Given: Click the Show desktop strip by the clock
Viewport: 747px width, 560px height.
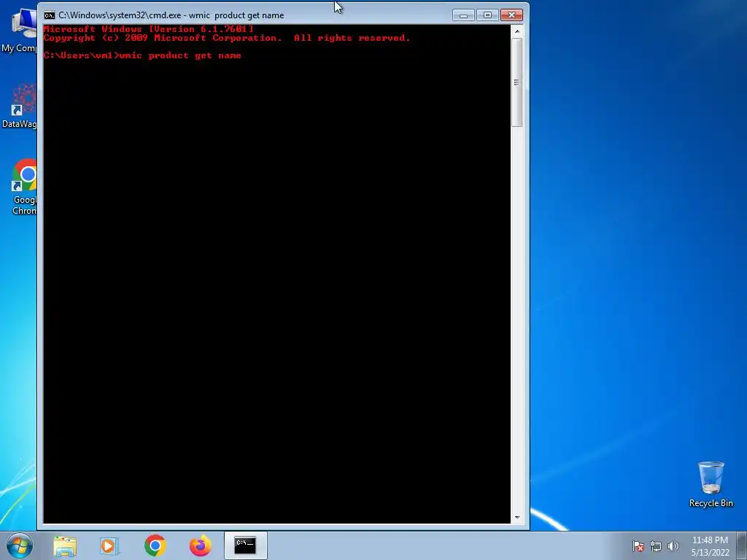Looking at the screenshot, I should [x=742, y=545].
